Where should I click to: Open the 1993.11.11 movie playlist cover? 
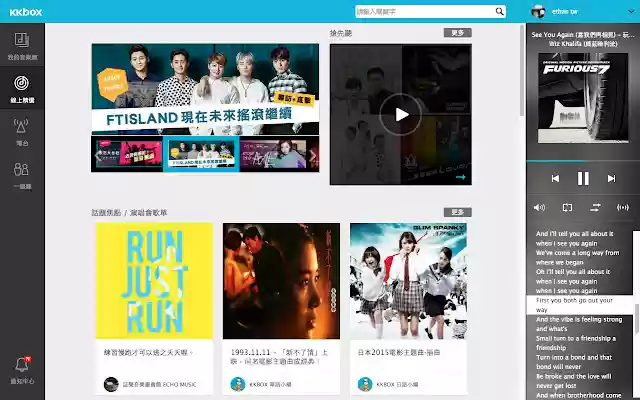click(x=281, y=281)
